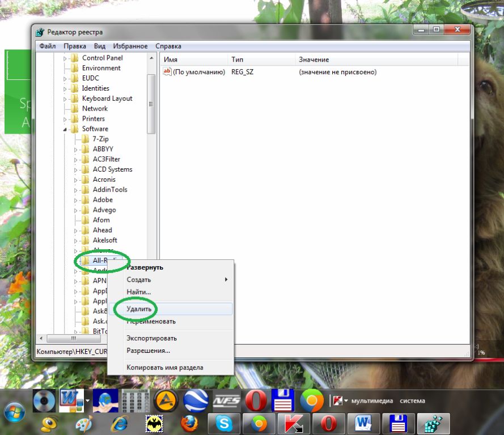Select the Registry Editor taskbar button
Viewport: 504px width, 435px height.
(433, 423)
